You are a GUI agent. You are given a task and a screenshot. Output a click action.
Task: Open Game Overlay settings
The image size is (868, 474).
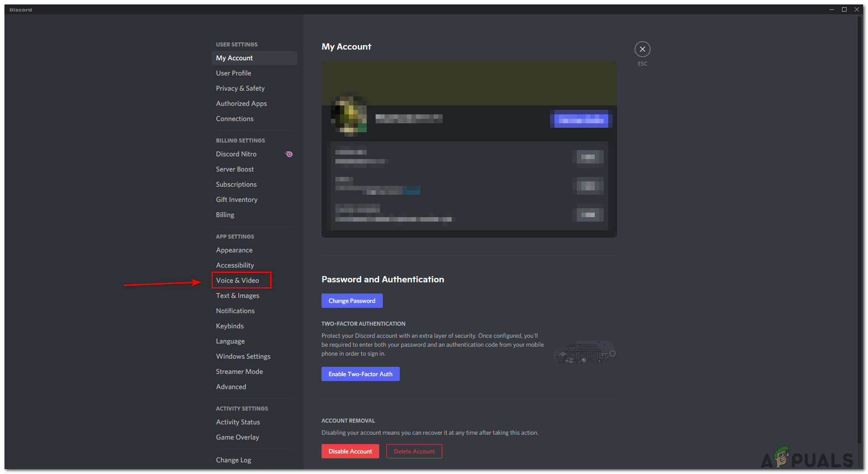(254, 437)
